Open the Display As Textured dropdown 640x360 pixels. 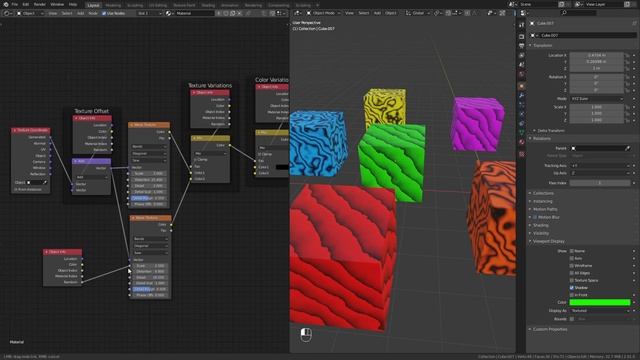600,311
